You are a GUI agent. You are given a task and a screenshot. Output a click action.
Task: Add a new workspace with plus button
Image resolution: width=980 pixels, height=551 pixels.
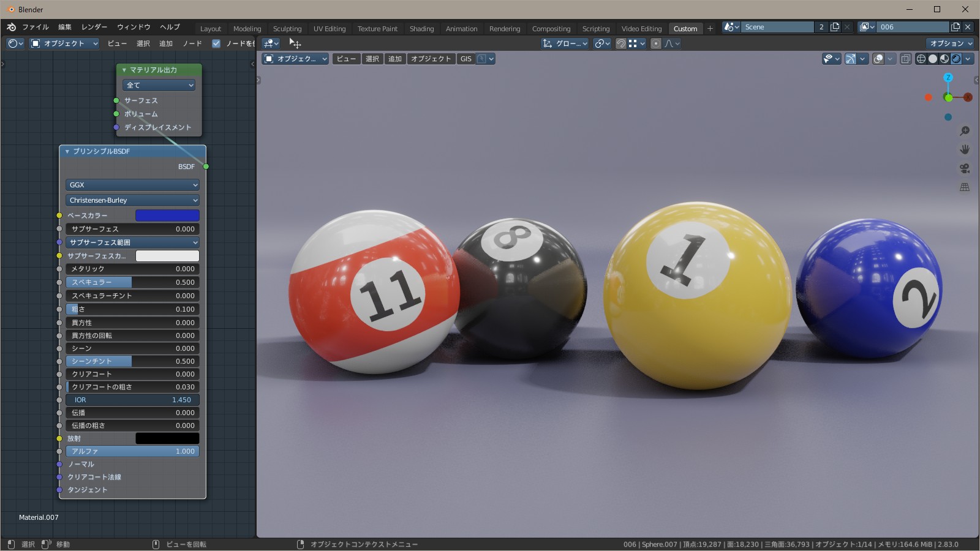[710, 29]
